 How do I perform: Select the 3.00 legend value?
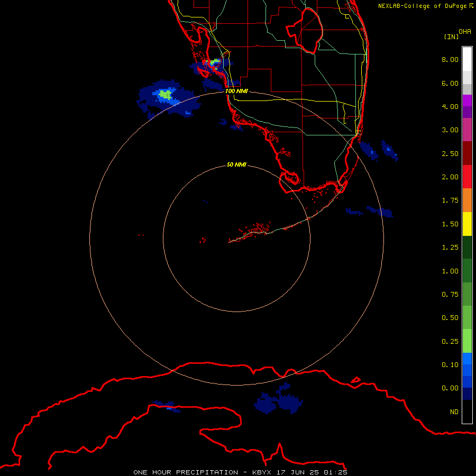(450, 130)
